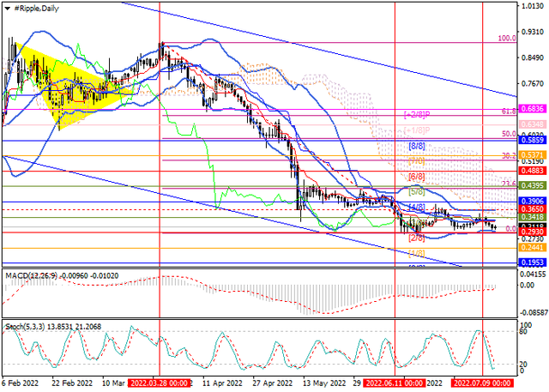
Task: Select the magenta 0.6836 price tag
Action: pos(533,112)
